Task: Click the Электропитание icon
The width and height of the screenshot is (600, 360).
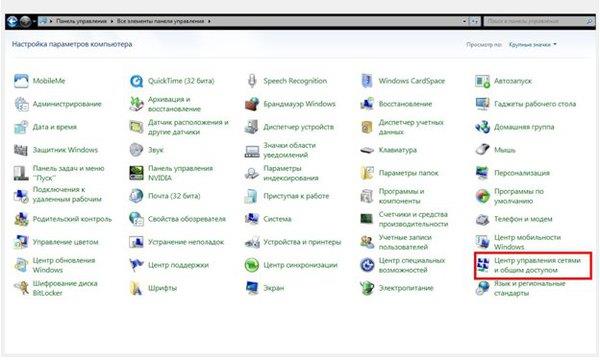Action: click(367, 288)
